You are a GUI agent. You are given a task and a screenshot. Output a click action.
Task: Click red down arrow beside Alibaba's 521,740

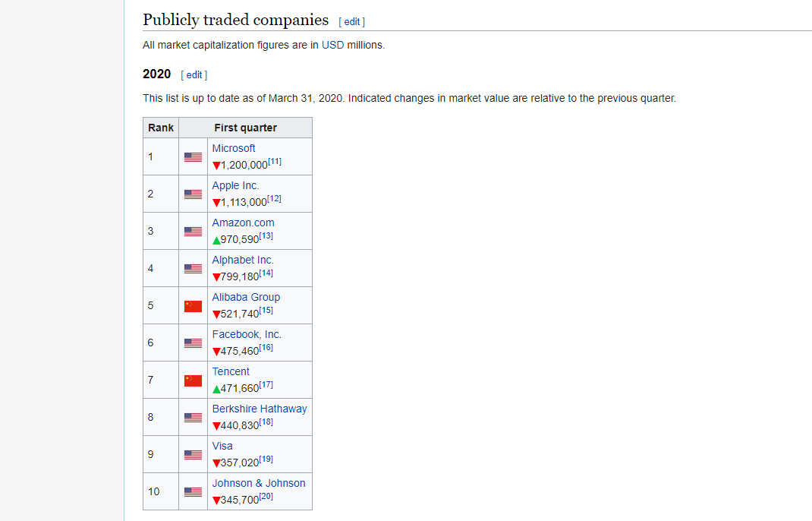[216, 314]
